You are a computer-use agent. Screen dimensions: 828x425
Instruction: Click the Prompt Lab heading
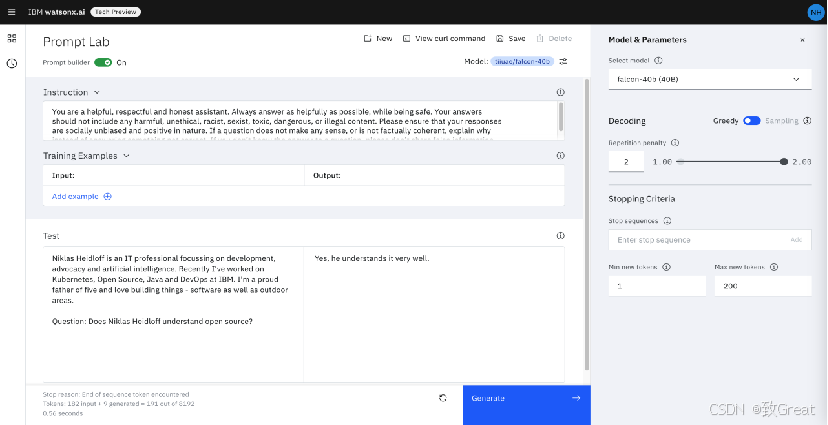tap(76, 42)
